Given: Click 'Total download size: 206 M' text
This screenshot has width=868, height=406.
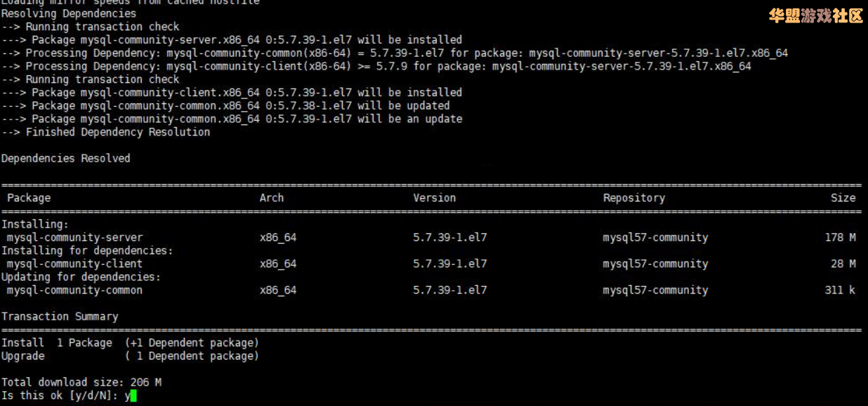Looking at the screenshot, I should pyautogui.click(x=81, y=383).
